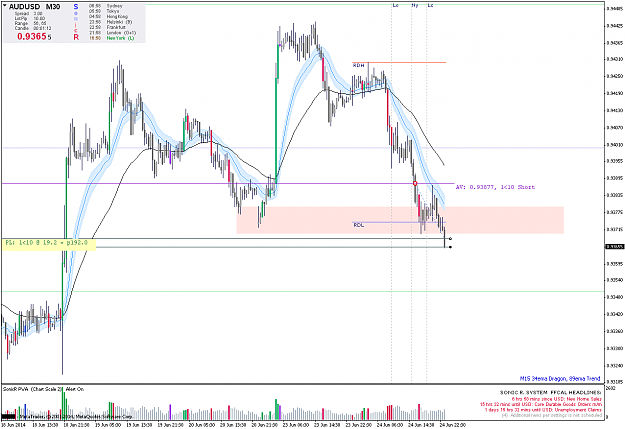The image size is (625, 429).
Task: Click the LotPip 10.00 readout
Action: coord(30,19)
